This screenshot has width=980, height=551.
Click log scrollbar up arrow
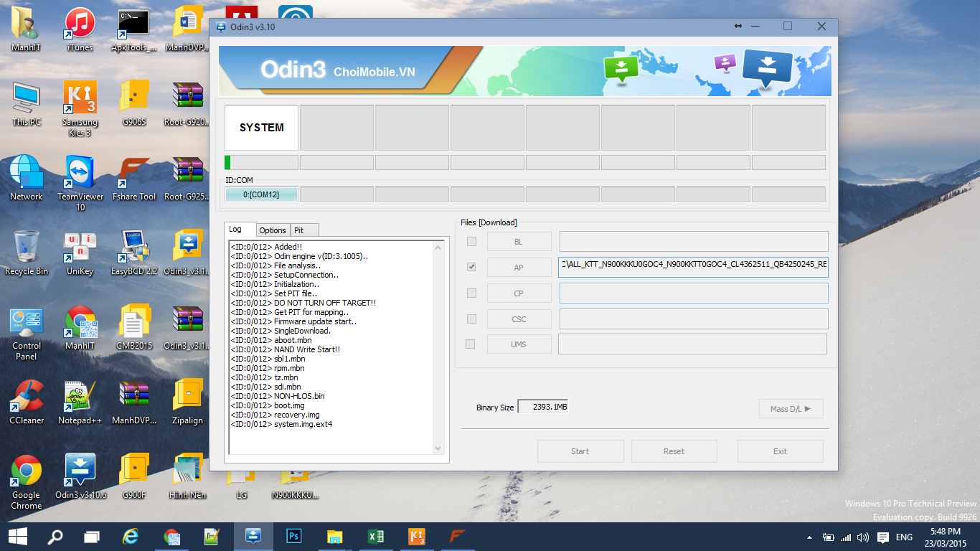point(438,247)
